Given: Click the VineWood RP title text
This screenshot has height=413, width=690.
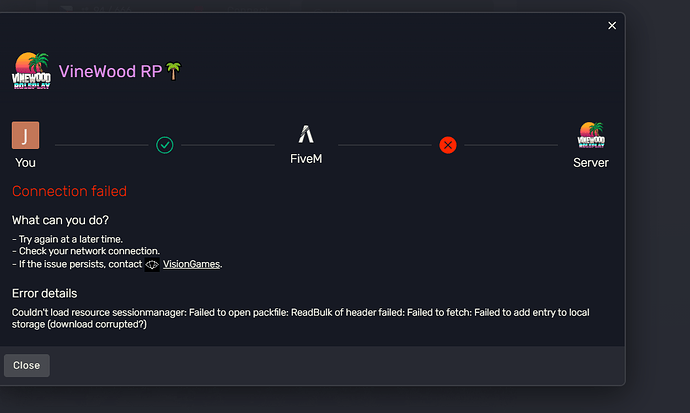Looking at the screenshot, I should (x=110, y=71).
